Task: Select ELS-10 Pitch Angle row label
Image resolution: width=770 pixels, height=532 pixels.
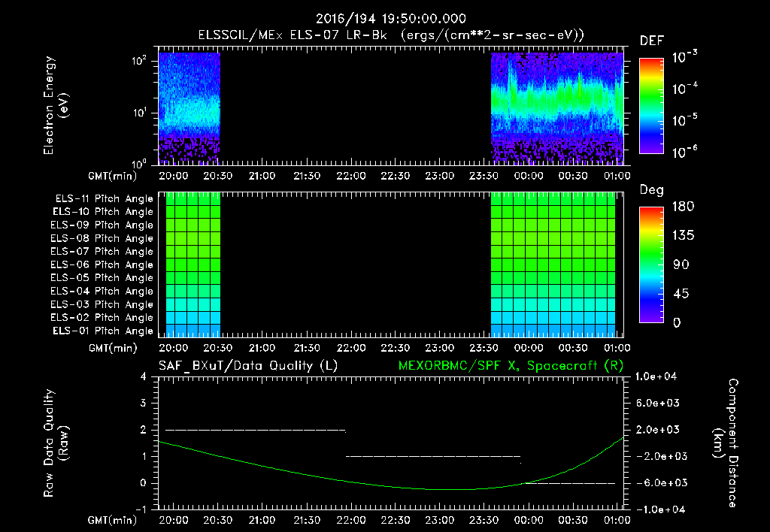Action: 103,212
